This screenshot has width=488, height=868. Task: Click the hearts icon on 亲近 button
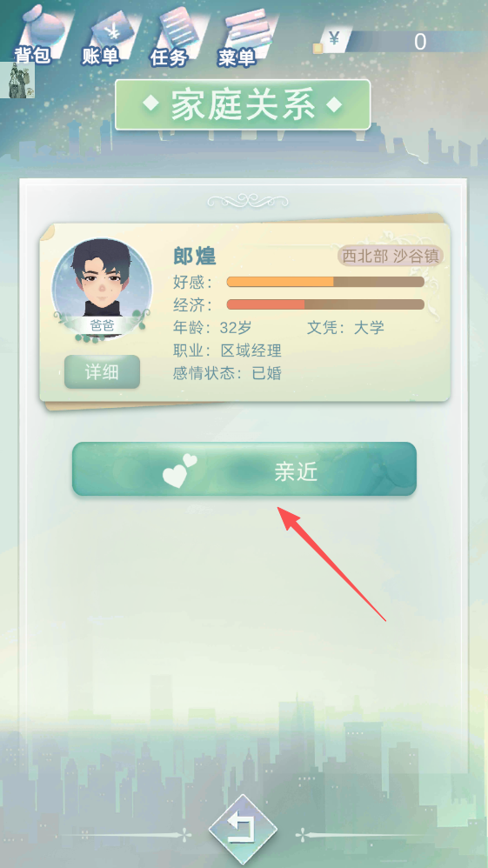point(179,471)
